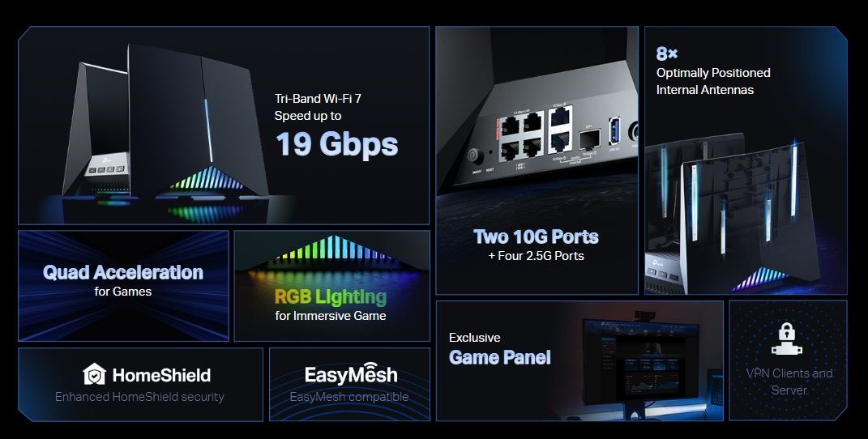Open the Quad Acceleration for Games tile

click(123, 285)
